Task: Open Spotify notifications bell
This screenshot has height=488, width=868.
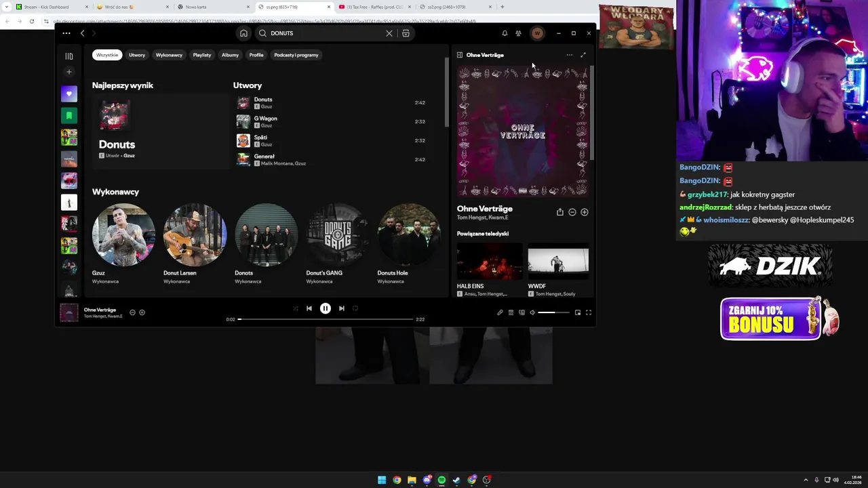Action: [x=505, y=33]
